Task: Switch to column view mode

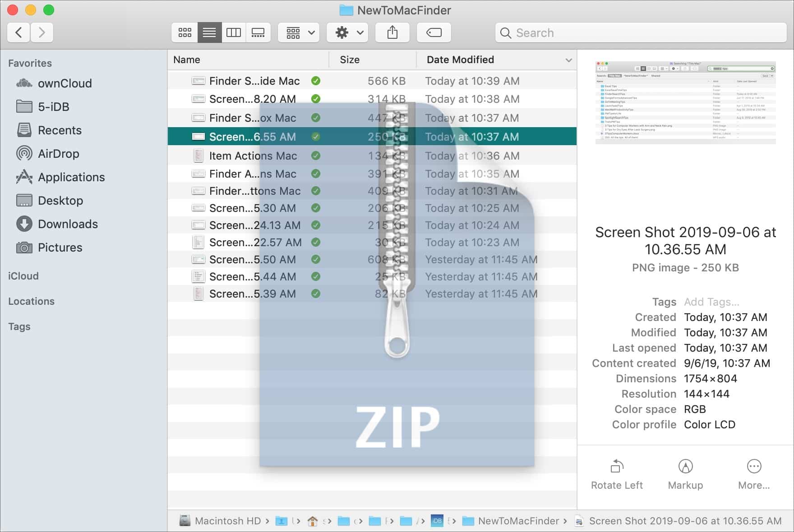Action: [234, 32]
